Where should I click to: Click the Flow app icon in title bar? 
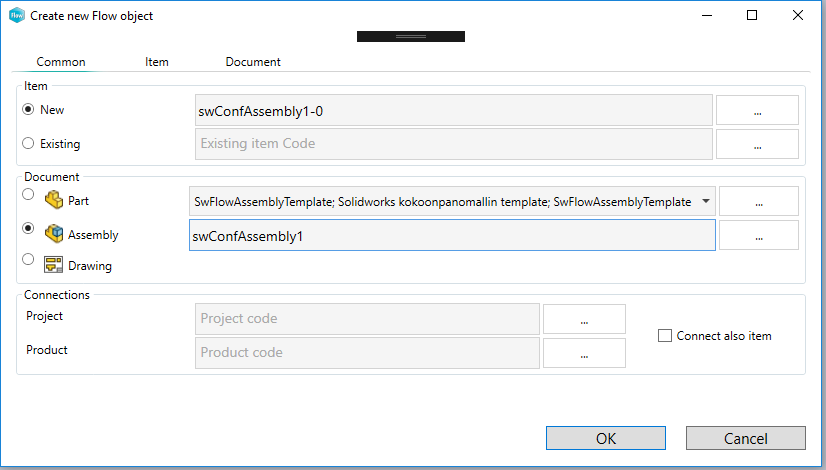tap(16, 16)
